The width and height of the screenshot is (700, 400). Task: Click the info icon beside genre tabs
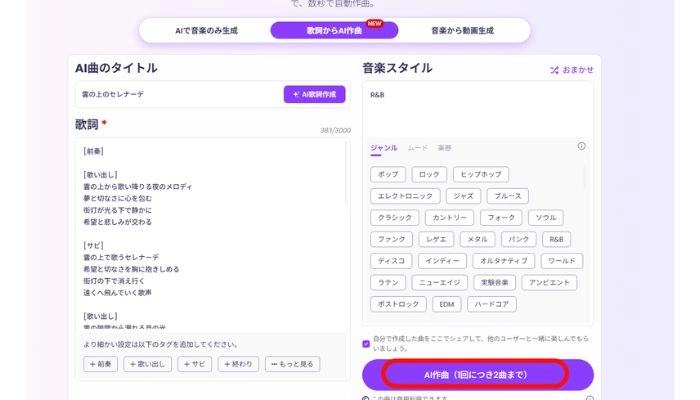[581, 146]
